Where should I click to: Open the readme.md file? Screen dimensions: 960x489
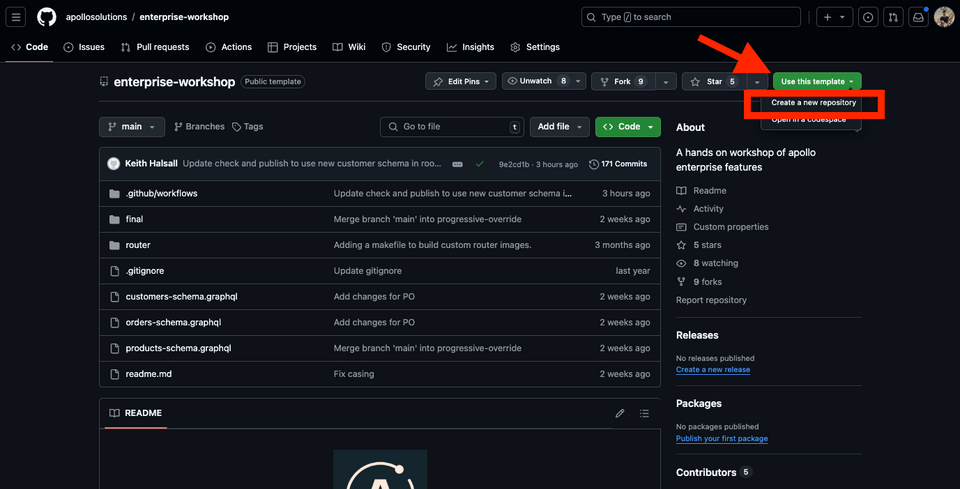click(149, 373)
